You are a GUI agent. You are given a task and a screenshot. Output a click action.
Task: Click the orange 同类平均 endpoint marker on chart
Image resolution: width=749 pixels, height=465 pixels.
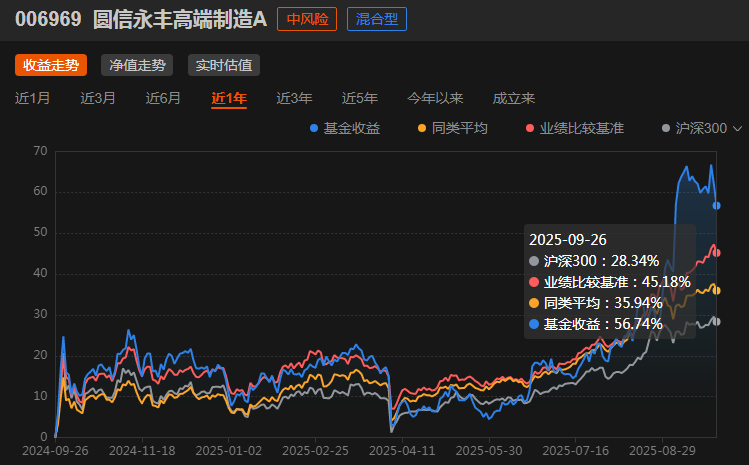tap(716, 291)
